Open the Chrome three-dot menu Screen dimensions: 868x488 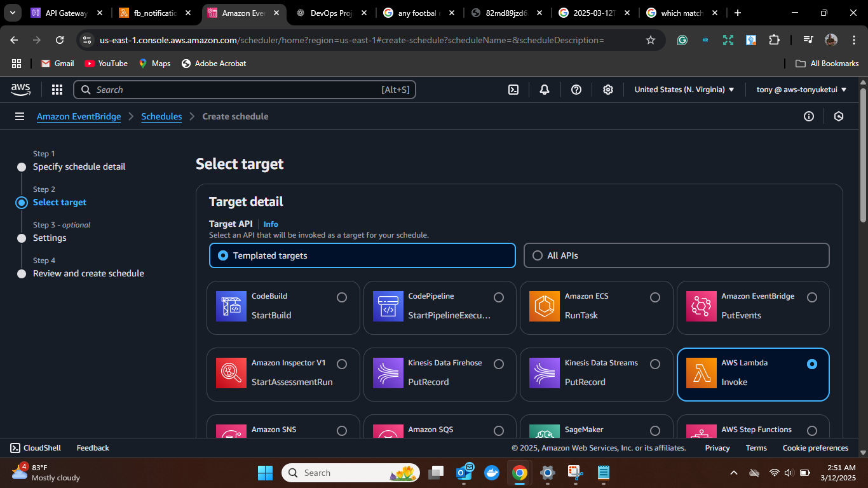tap(853, 40)
